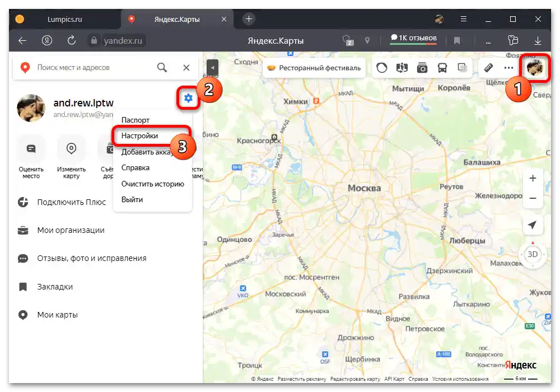Click the Мытищи map label

tap(408, 89)
